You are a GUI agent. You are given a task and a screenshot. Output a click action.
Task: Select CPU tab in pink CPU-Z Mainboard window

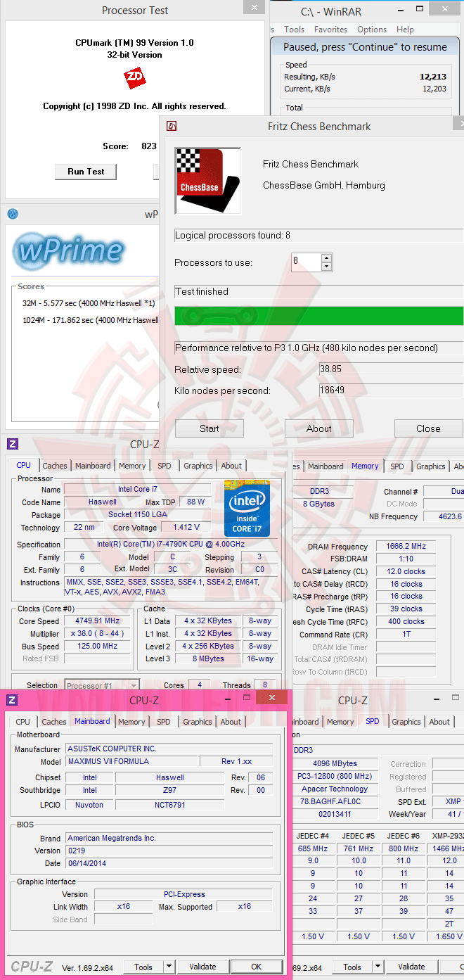click(x=23, y=722)
